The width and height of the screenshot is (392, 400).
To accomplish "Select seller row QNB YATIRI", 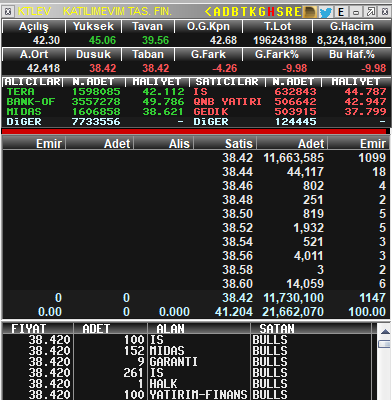I will point(289,102).
